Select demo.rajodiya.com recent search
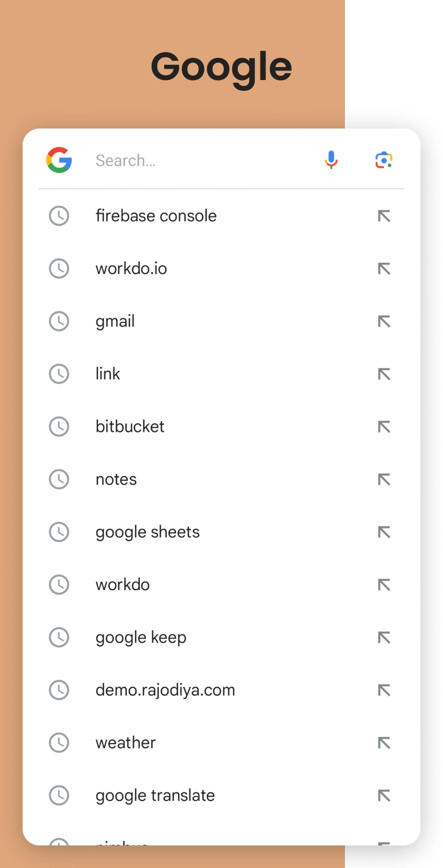 pyautogui.click(x=221, y=690)
